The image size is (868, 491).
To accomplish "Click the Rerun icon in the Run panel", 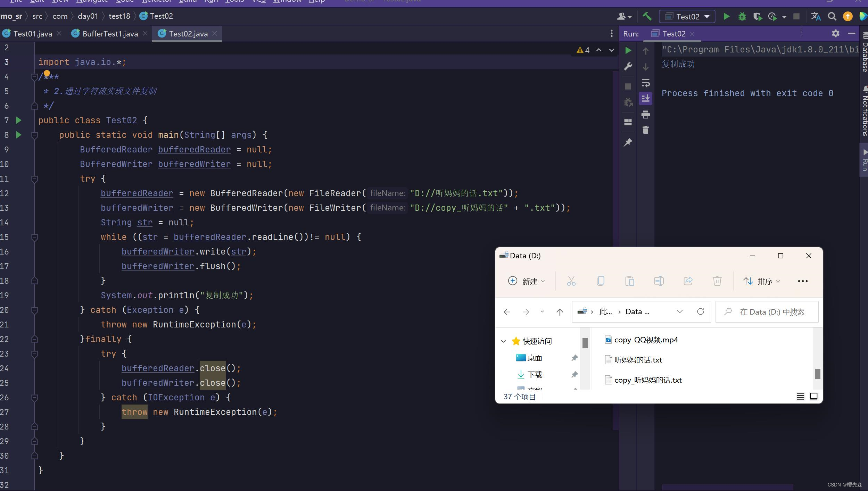I will 628,50.
